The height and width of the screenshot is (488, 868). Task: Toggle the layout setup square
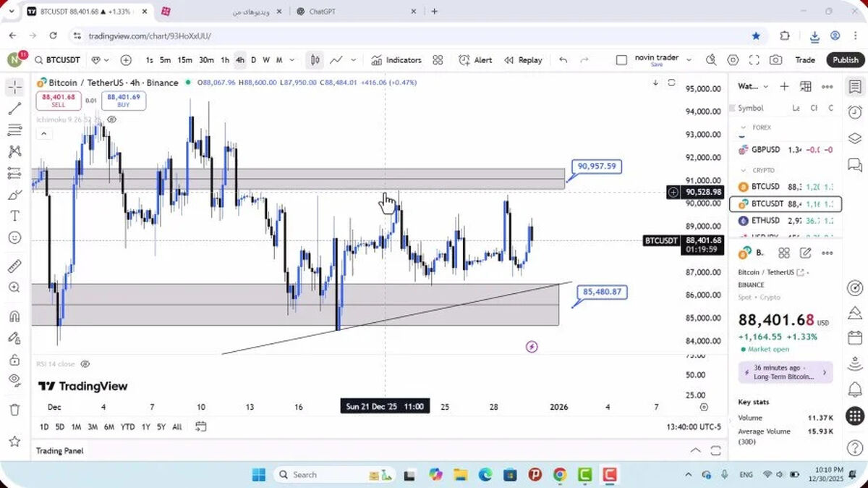(x=621, y=60)
